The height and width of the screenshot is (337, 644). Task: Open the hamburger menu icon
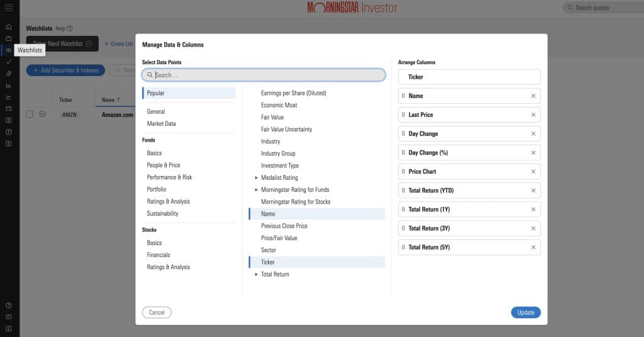pyautogui.click(x=9, y=8)
